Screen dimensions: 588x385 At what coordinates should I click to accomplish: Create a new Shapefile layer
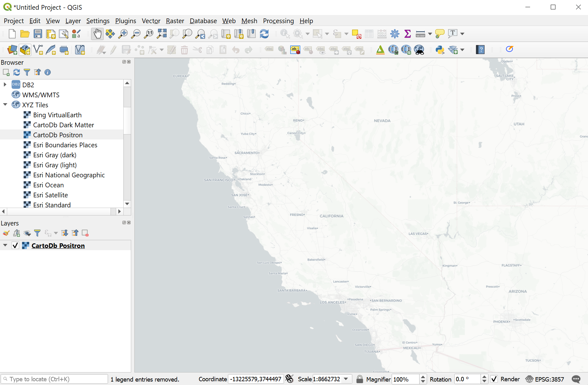coord(38,50)
